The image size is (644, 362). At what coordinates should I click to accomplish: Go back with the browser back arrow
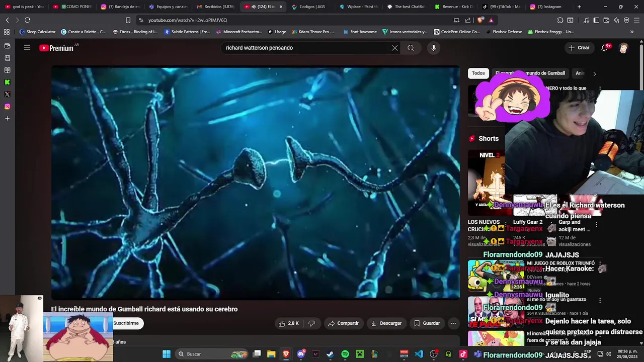(x=7, y=20)
